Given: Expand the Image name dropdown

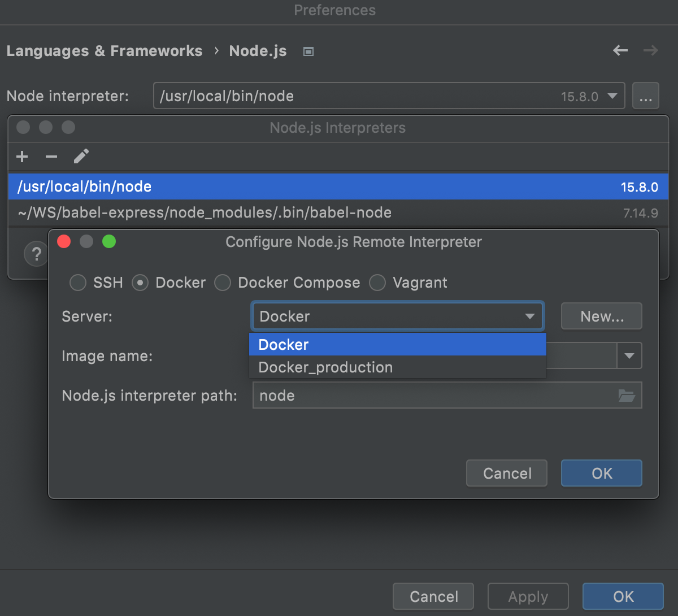Looking at the screenshot, I should tap(629, 355).
